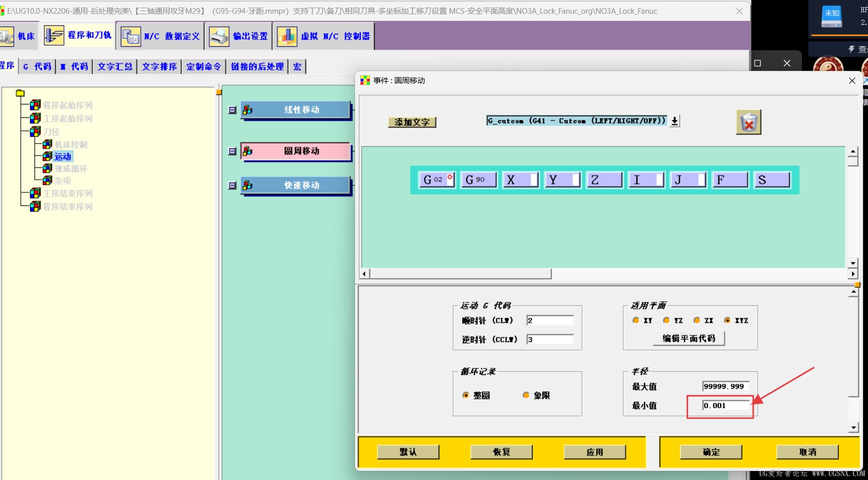Click the 应用 button to apply changes

[x=594, y=452]
